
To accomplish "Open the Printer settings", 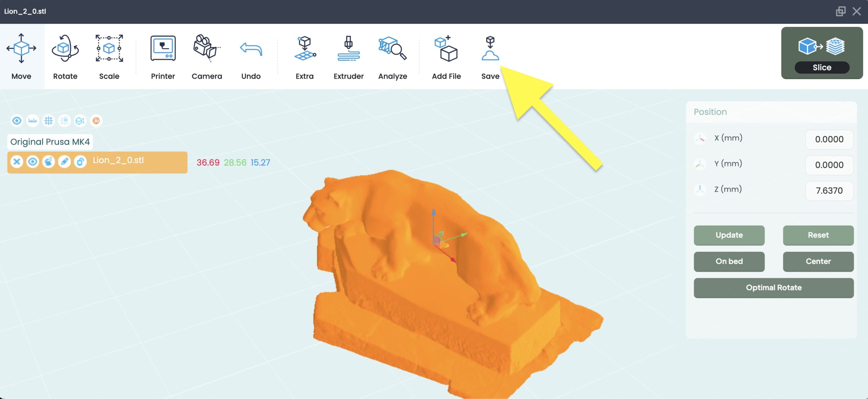I will pyautogui.click(x=163, y=56).
